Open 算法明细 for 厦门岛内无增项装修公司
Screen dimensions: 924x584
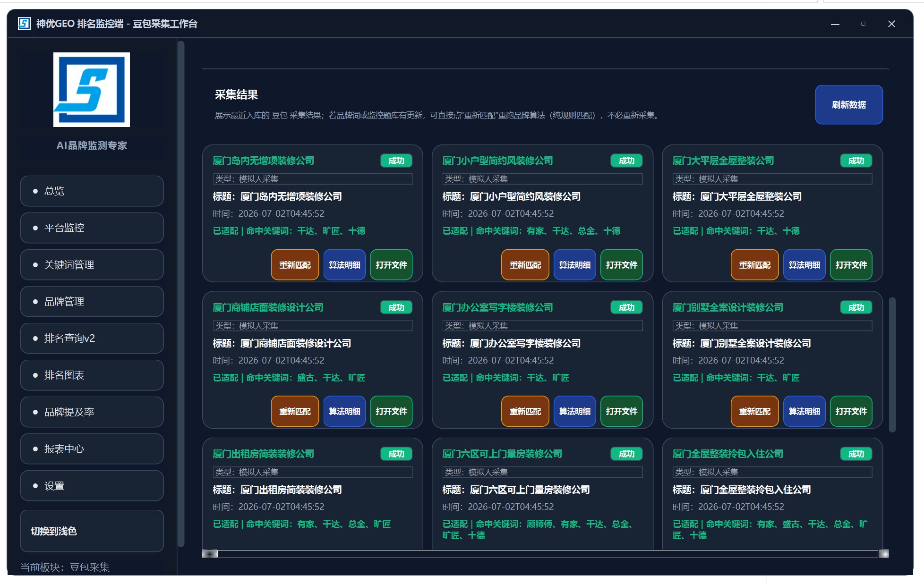pyautogui.click(x=344, y=265)
